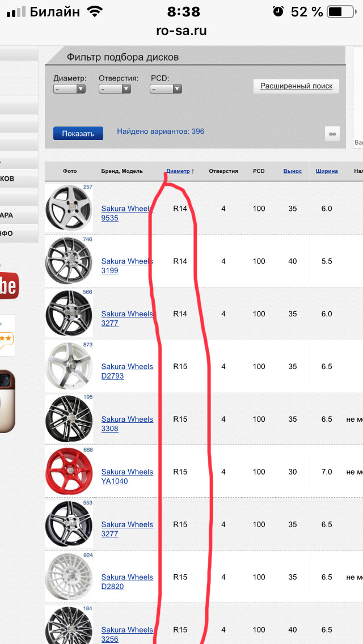This screenshot has width=363, height=644.
Task: Click the blue Показать button
Action: (x=78, y=133)
